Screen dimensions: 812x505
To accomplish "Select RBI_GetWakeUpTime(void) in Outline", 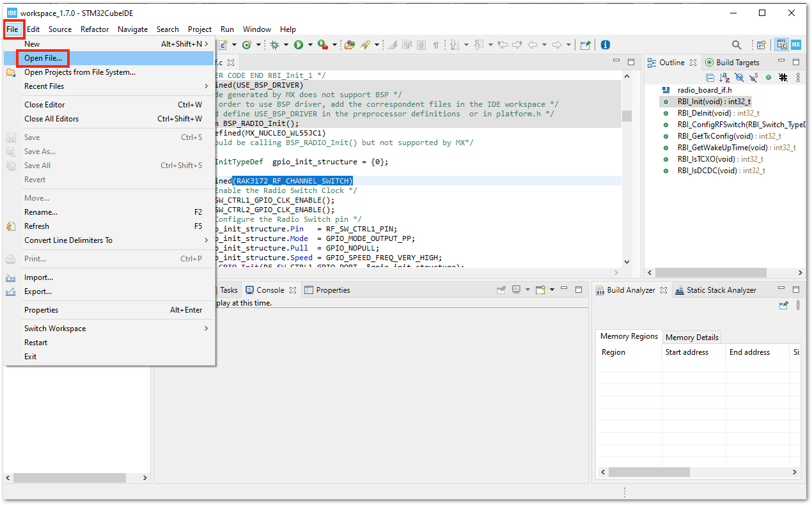I will [729, 148].
